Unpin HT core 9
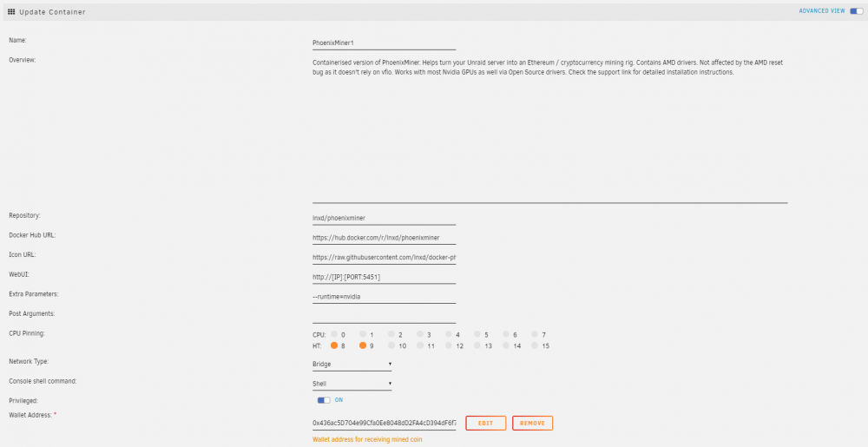The image size is (868, 447). click(363, 345)
